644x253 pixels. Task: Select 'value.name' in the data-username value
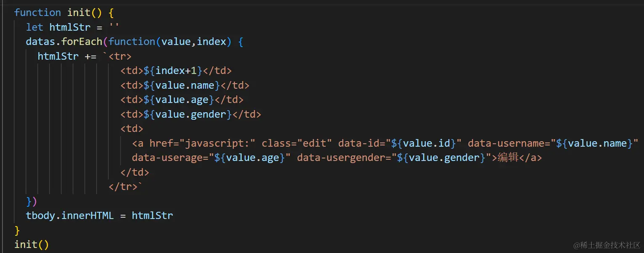[598, 143]
